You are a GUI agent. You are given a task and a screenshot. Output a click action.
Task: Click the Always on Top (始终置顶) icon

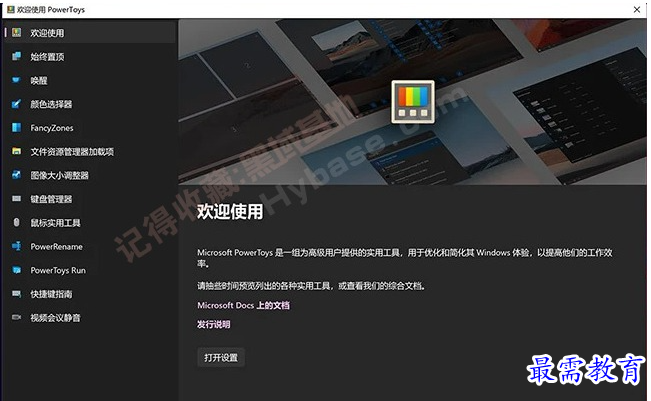tap(17, 56)
